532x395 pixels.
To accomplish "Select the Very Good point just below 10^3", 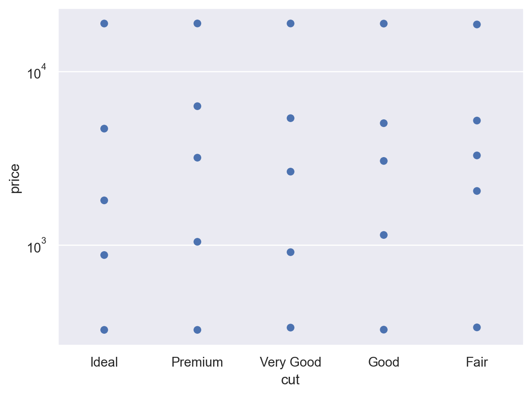I will [290, 252].
